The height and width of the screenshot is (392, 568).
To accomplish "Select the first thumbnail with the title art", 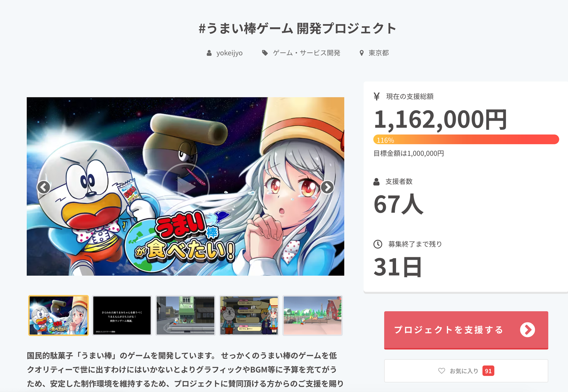I will coord(58,315).
